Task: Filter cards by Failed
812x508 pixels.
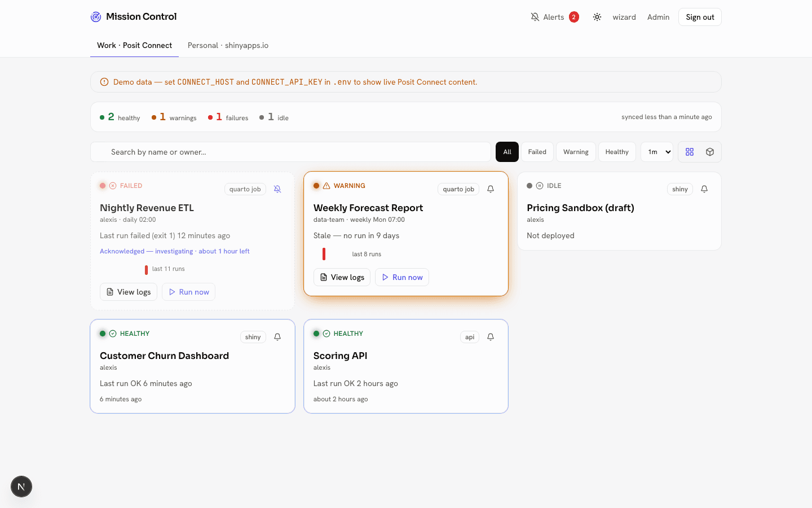Action: pos(537,152)
